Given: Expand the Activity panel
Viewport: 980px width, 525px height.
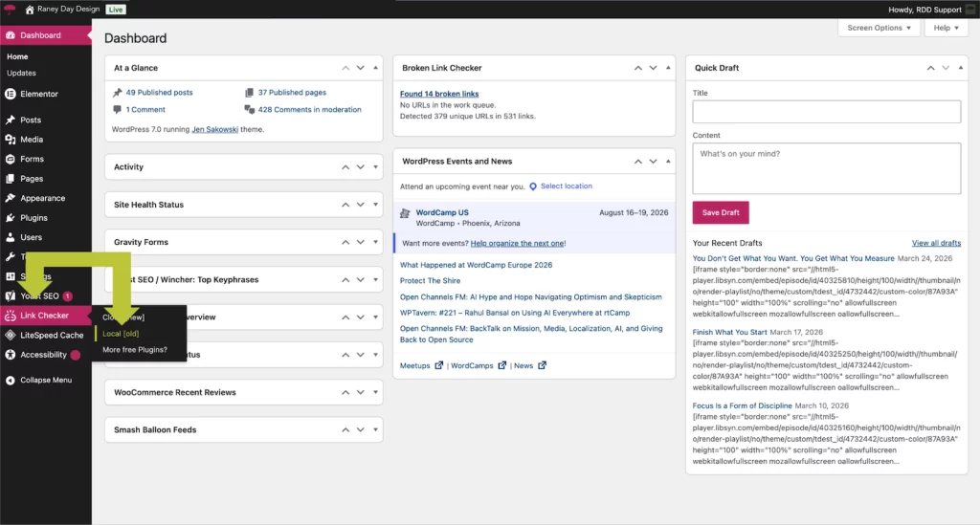Looking at the screenshot, I should pos(375,167).
